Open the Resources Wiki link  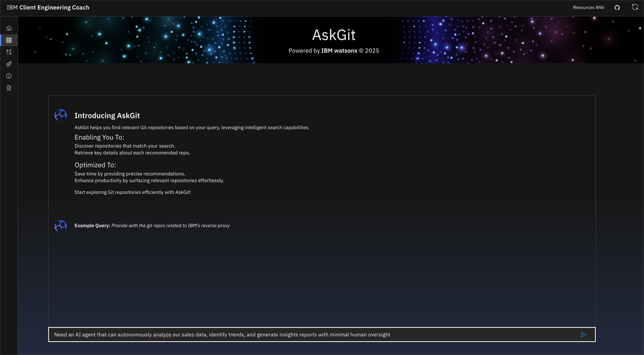[x=589, y=8]
